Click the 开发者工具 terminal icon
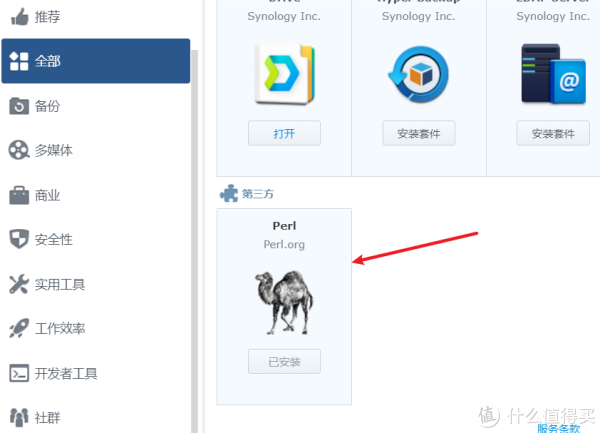600x433 pixels. (x=19, y=373)
